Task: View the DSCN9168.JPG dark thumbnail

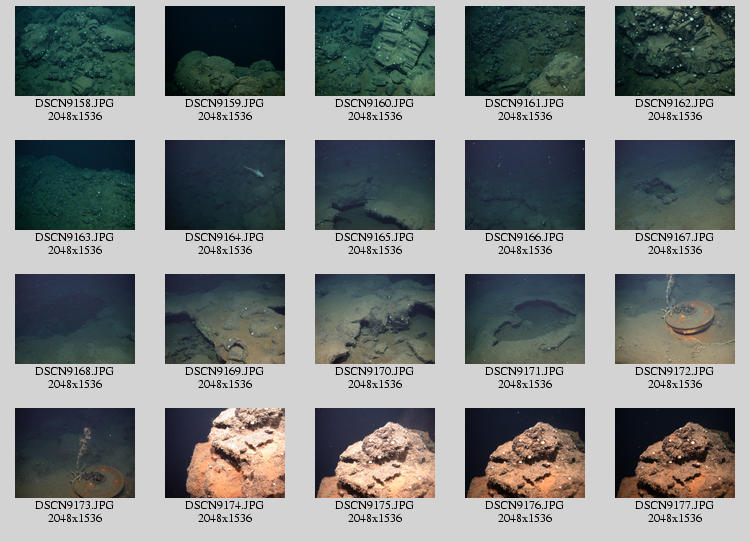Action: coord(75,319)
